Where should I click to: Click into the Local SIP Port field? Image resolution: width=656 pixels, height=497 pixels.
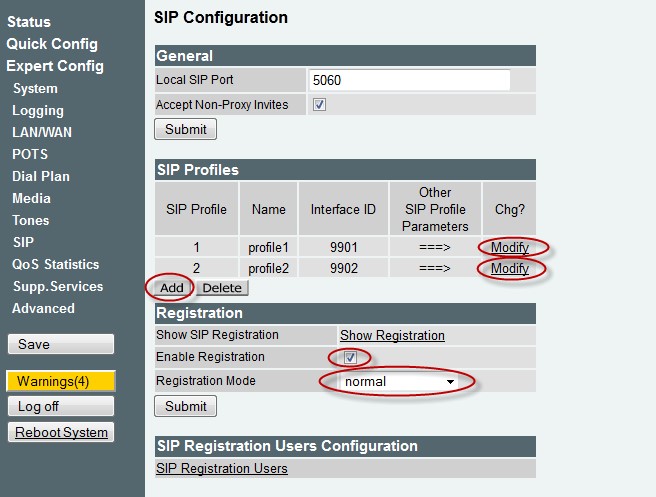point(409,80)
